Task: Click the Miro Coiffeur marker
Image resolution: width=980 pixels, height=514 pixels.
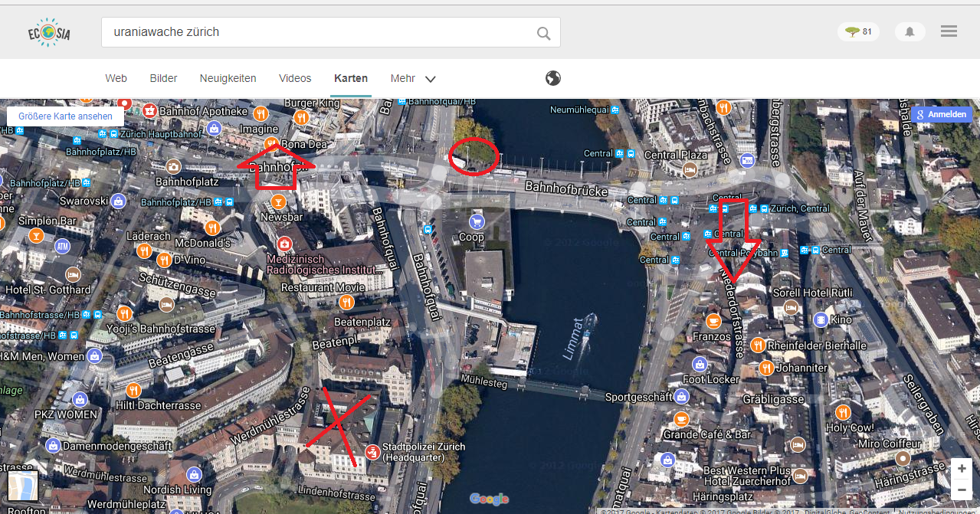Action: [903, 458]
